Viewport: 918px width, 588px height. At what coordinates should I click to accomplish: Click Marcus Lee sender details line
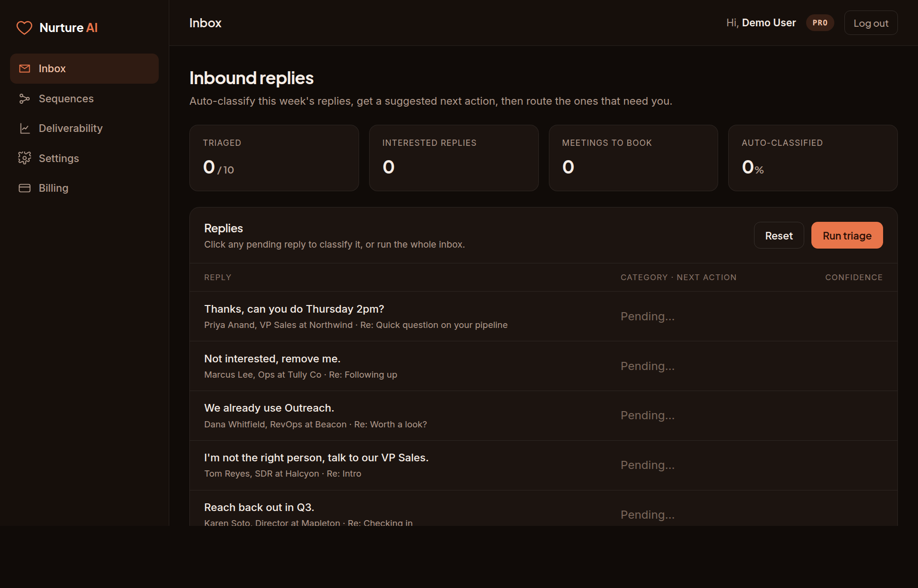pos(301,375)
